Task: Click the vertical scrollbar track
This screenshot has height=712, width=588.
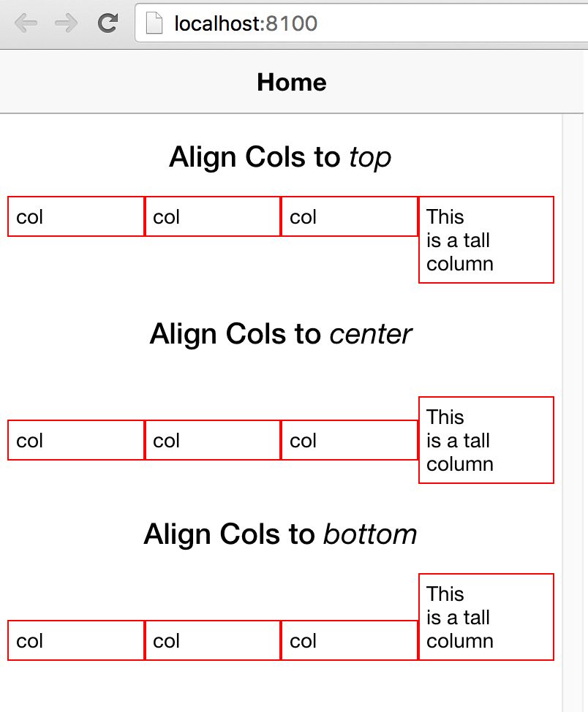Action: click(x=573, y=413)
